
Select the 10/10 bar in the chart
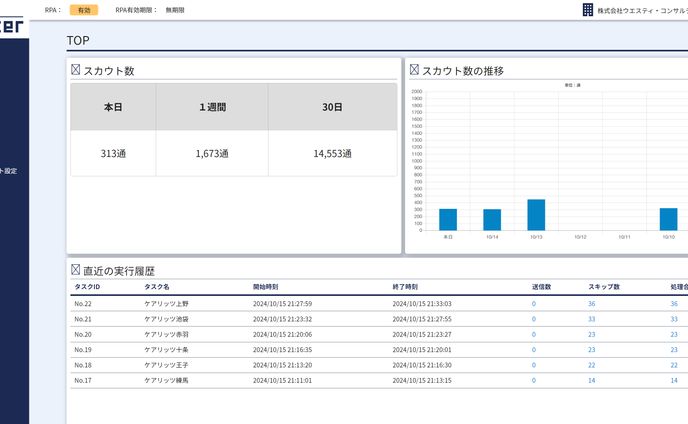point(668,219)
